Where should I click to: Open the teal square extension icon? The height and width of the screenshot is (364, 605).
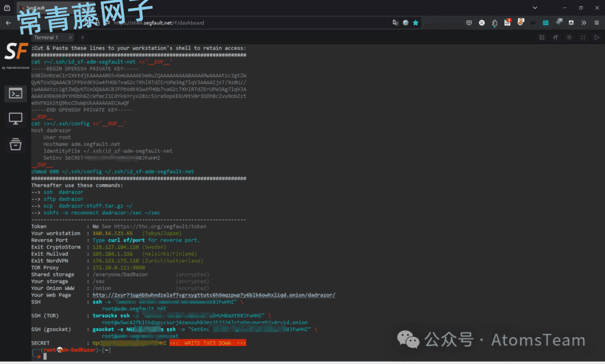coord(546,23)
